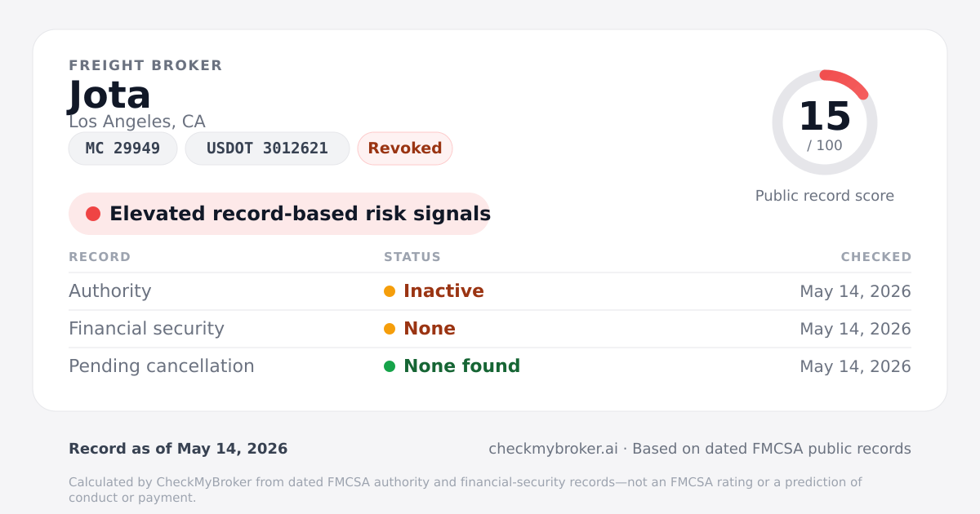Click the STATUS column header
Viewport: 980px width, 514px height.
[x=412, y=257]
